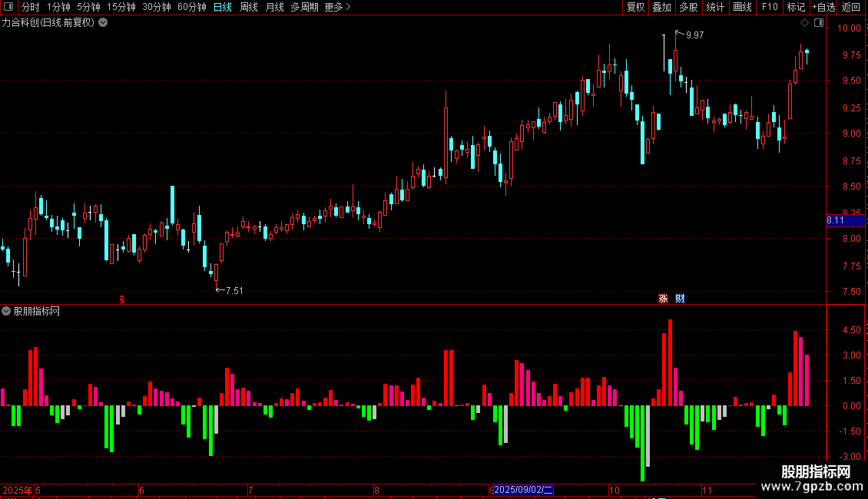The width and height of the screenshot is (868, 499).
Task: Expand the 更多 period options
Action: coord(337,7)
